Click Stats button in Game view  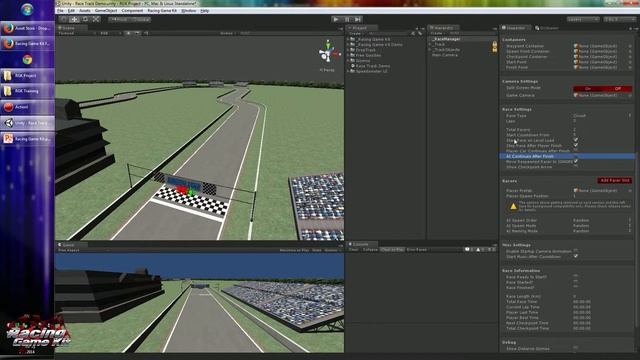pos(317,250)
